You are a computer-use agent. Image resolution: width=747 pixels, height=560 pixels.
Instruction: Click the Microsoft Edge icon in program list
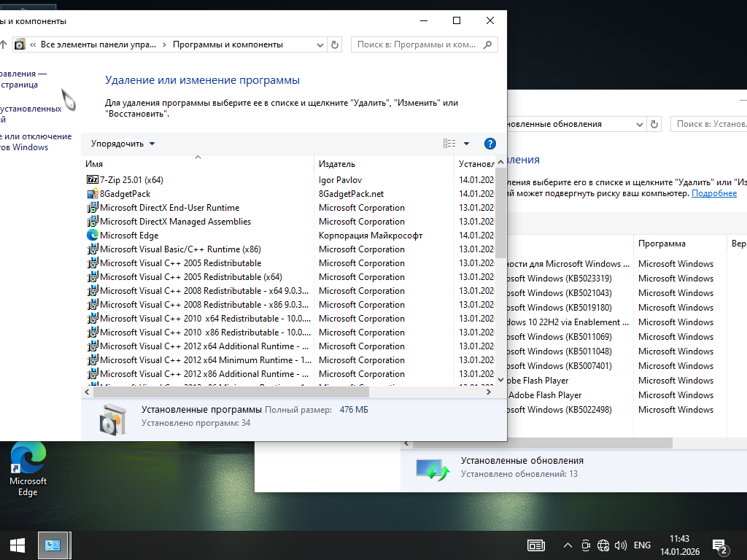[93, 236]
